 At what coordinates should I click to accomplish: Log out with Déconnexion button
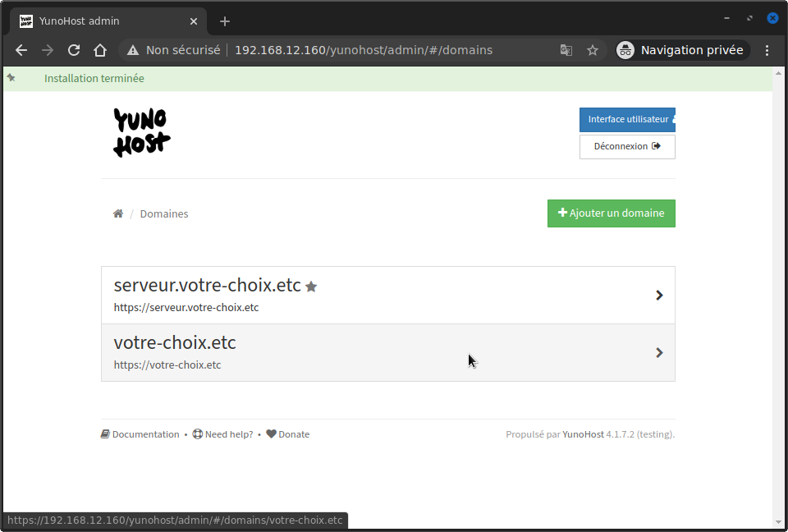pyautogui.click(x=627, y=147)
